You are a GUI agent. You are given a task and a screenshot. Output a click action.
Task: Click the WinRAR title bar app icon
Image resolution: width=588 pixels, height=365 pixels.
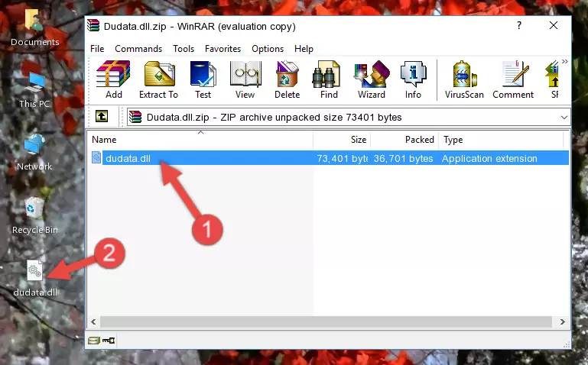pos(93,26)
